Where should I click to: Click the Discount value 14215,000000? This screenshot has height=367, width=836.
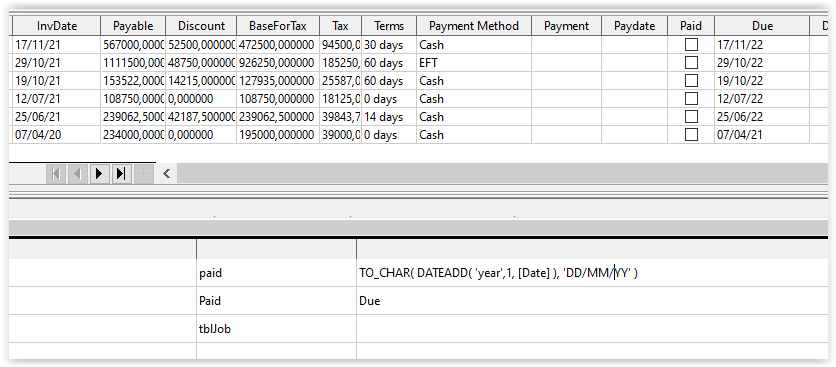pos(202,81)
